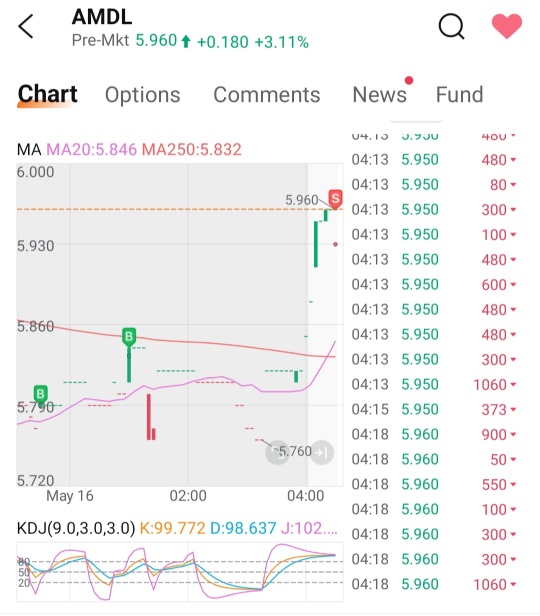This screenshot has width=540, height=616.
Task: Switch to the Options tab
Action: pos(143,95)
